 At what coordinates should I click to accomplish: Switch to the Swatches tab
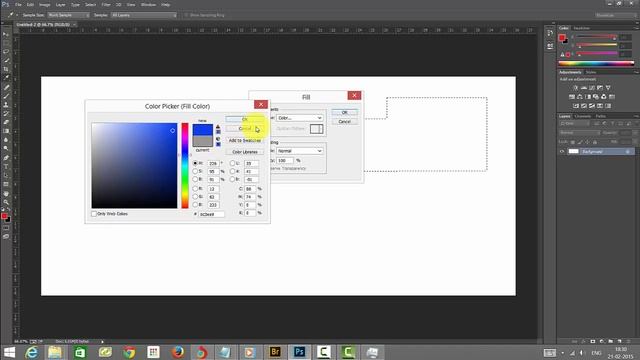(x=582, y=28)
